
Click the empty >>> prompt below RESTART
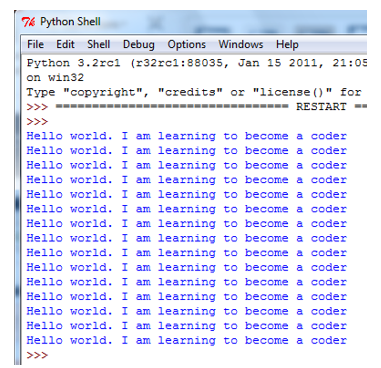[x=37, y=122]
